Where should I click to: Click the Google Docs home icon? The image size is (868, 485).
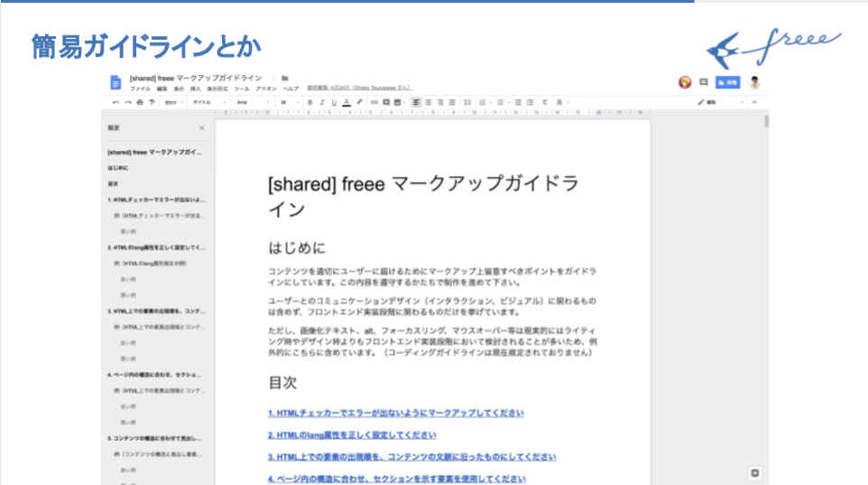pyautogui.click(x=115, y=82)
